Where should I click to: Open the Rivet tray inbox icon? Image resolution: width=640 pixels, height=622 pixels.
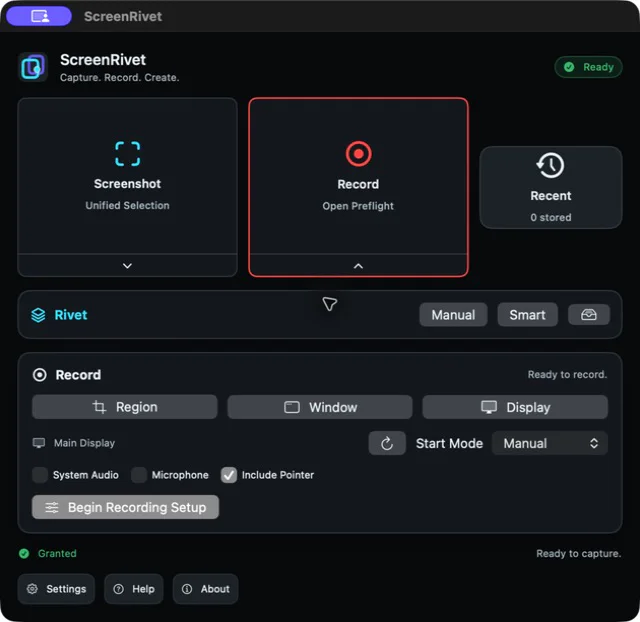click(x=589, y=315)
